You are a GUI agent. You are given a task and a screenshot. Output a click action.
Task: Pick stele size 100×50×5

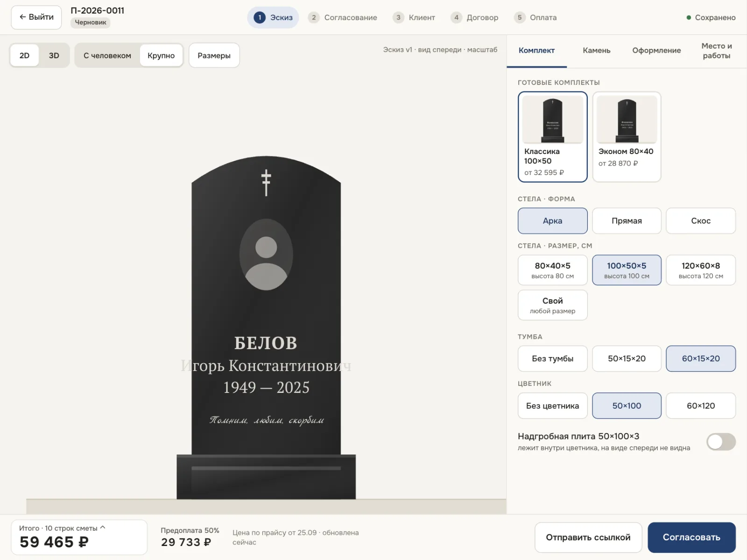pyautogui.click(x=627, y=270)
